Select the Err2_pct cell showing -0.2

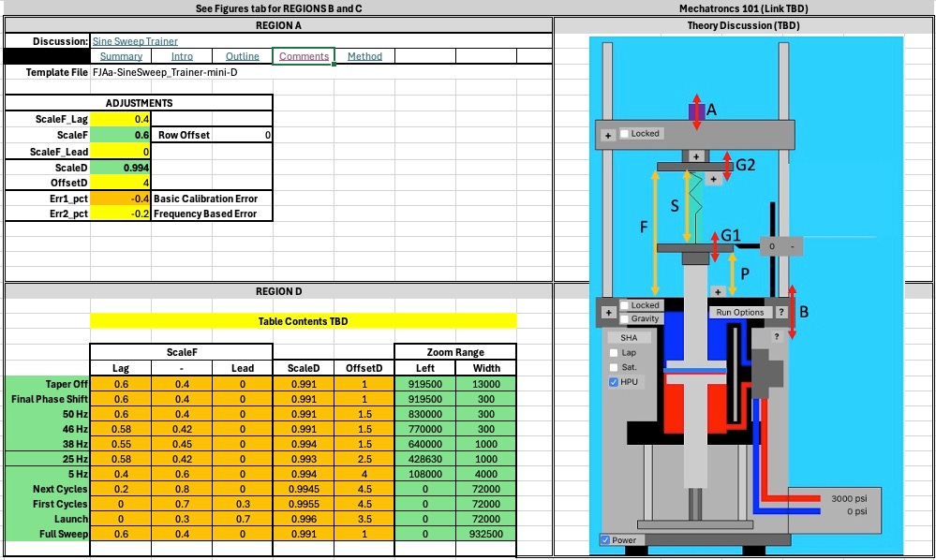tap(121, 214)
